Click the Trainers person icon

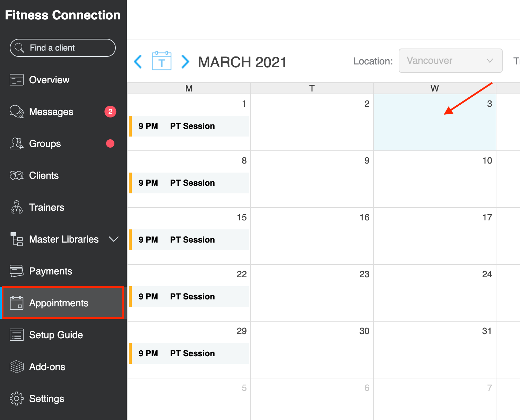click(x=17, y=207)
